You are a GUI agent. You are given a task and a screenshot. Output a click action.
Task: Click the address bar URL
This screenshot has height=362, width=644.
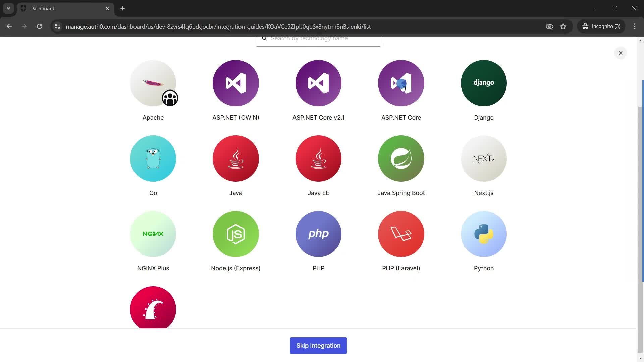tap(218, 27)
